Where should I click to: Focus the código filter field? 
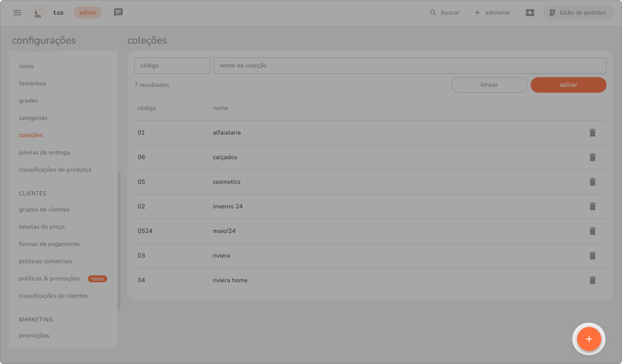tap(172, 66)
